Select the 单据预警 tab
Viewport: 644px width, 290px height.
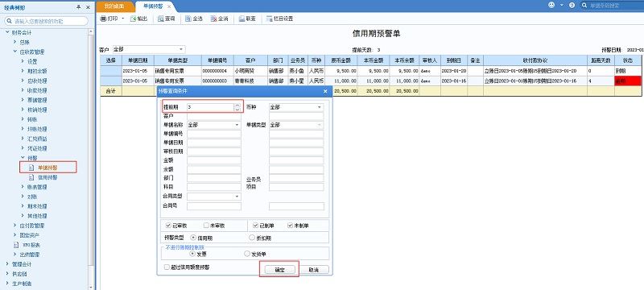tap(152, 6)
